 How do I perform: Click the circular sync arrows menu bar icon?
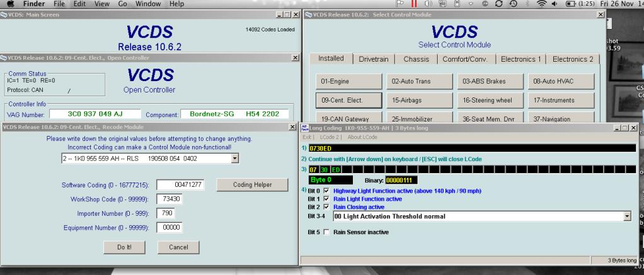(499, 4)
